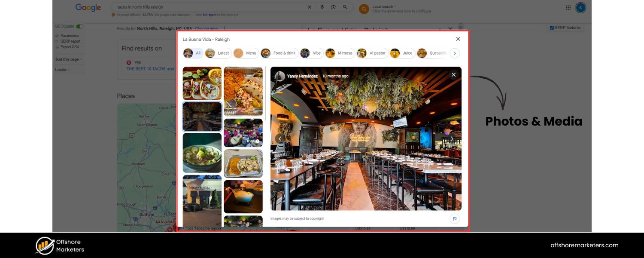Open the SEOquake Export CSV link
Viewport: 644px width, 258px height.
coord(69,47)
